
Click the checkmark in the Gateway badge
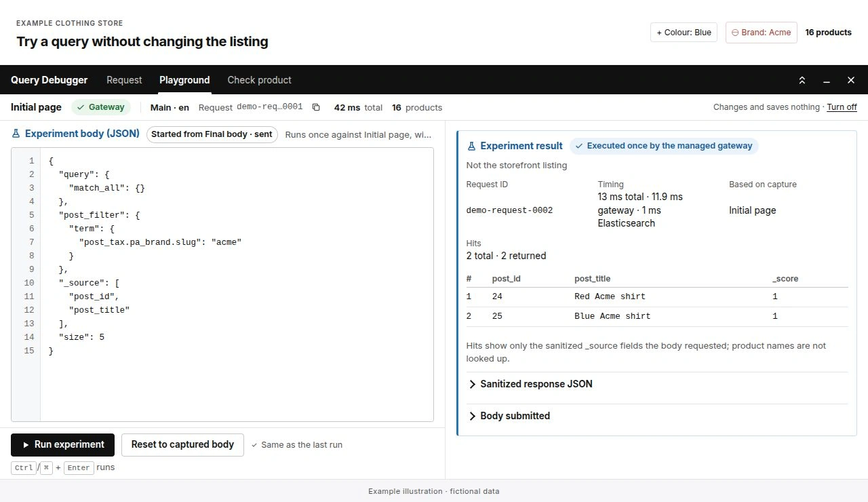tap(81, 107)
